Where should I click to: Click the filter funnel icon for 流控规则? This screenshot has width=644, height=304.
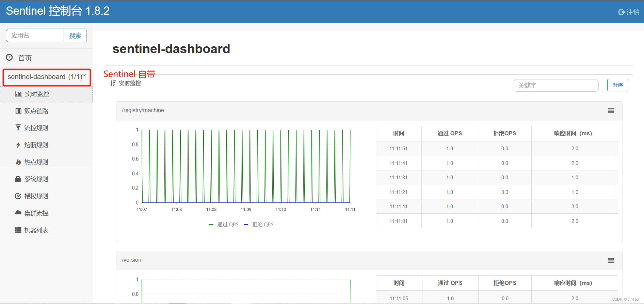(18, 127)
